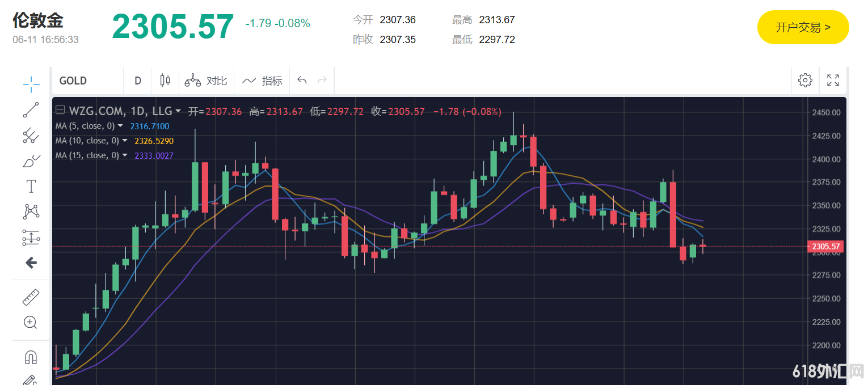Select the brush drawing tool
The width and height of the screenshot is (868, 385).
(x=31, y=161)
